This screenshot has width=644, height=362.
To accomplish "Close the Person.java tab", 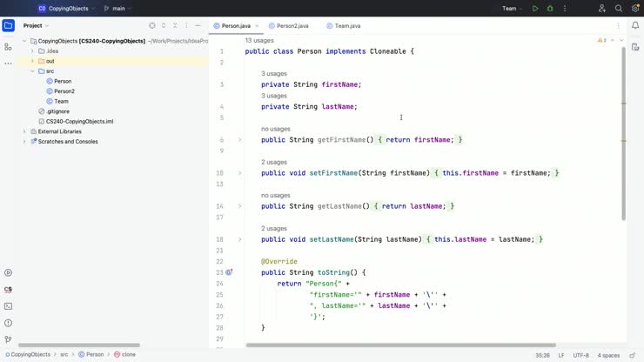I will (257, 25).
